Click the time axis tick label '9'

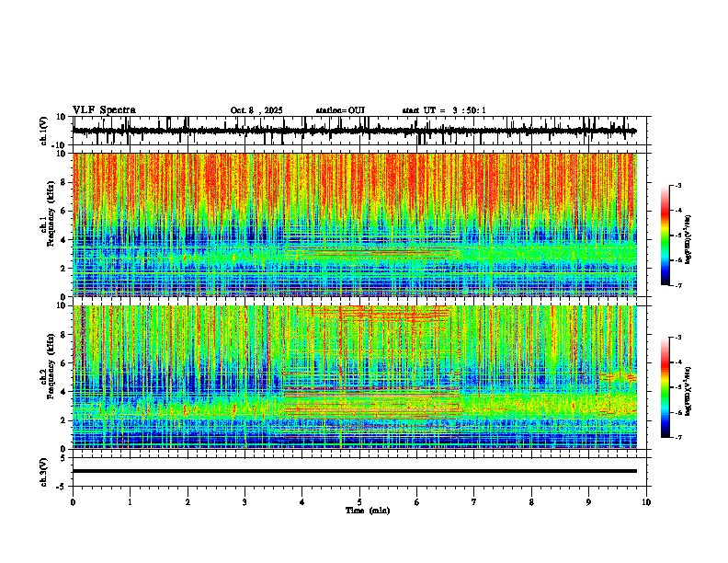[x=588, y=502]
